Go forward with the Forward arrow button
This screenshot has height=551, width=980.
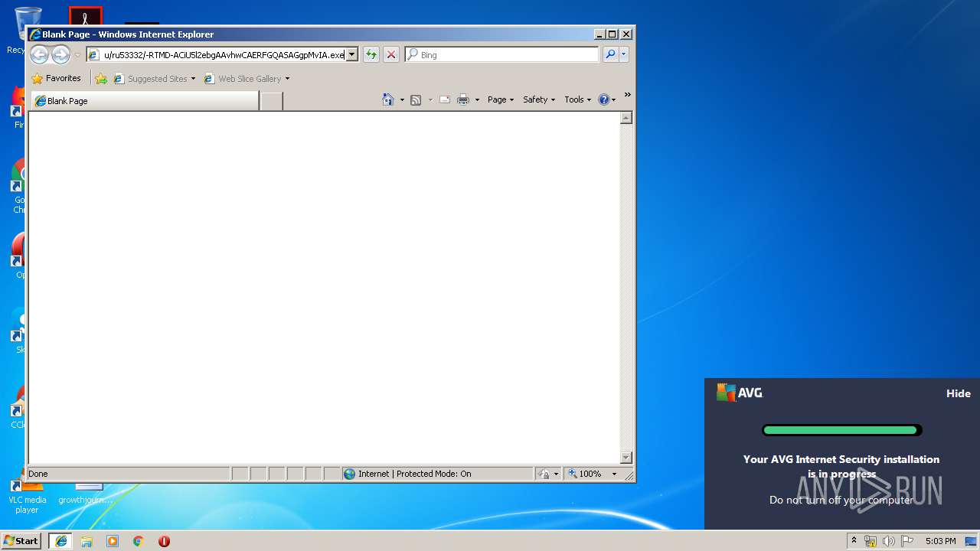coord(60,54)
